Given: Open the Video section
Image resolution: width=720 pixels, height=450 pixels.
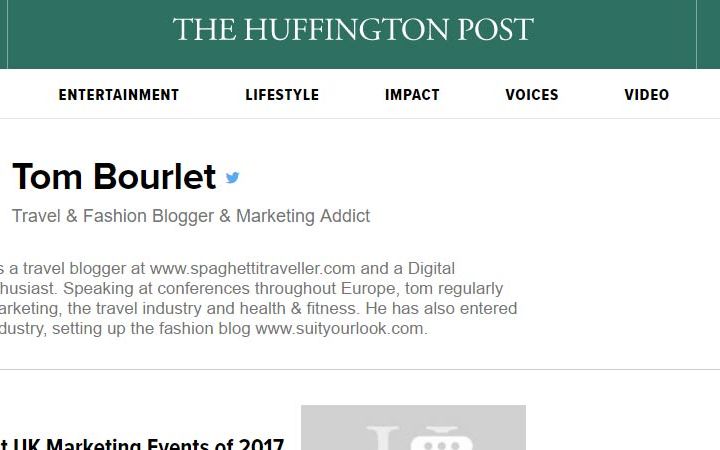Looking at the screenshot, I should click(x=647, y=95).
